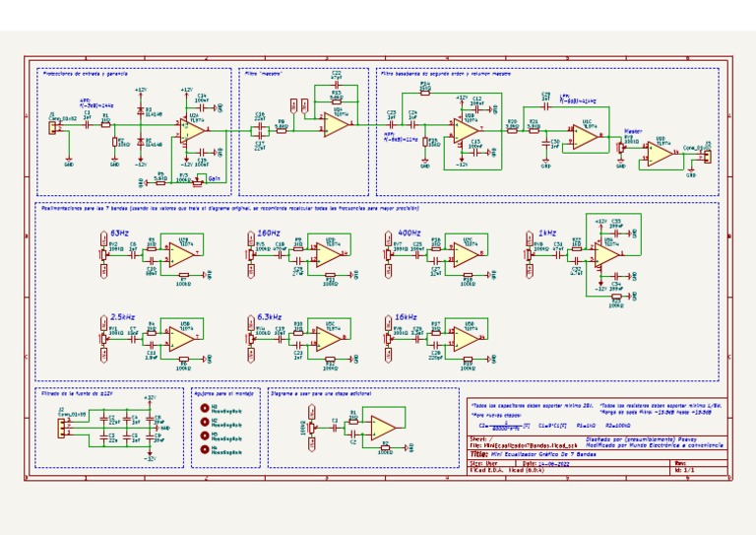
Task: Select the H3 mounting hole symbol
Action: pos(205,435)
